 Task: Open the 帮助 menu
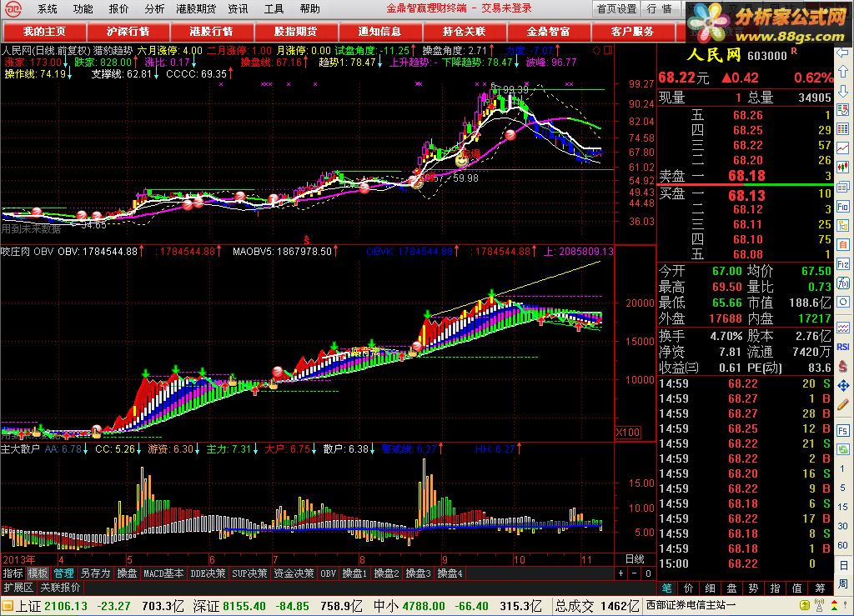point(310,8)
